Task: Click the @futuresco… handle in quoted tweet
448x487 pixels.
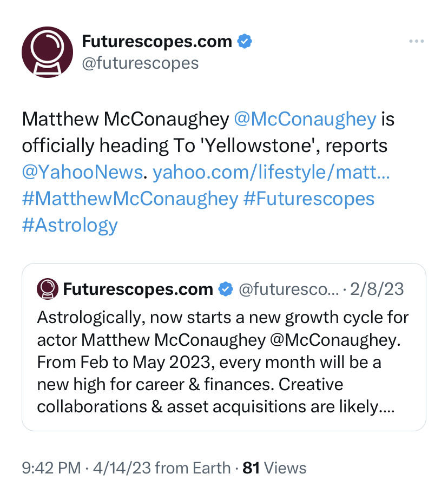Action: coord(289,289)
